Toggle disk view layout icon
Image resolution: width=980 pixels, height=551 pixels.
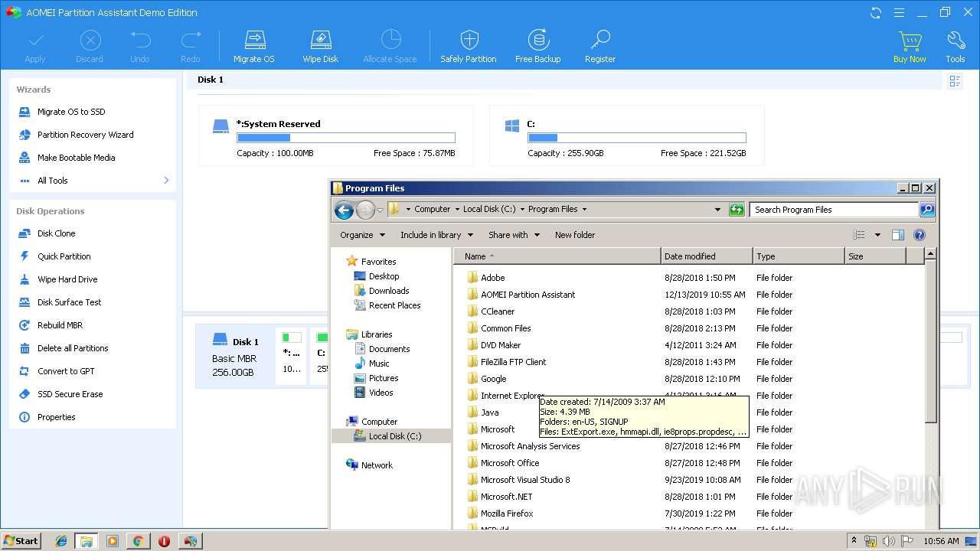tap(955, 80)
